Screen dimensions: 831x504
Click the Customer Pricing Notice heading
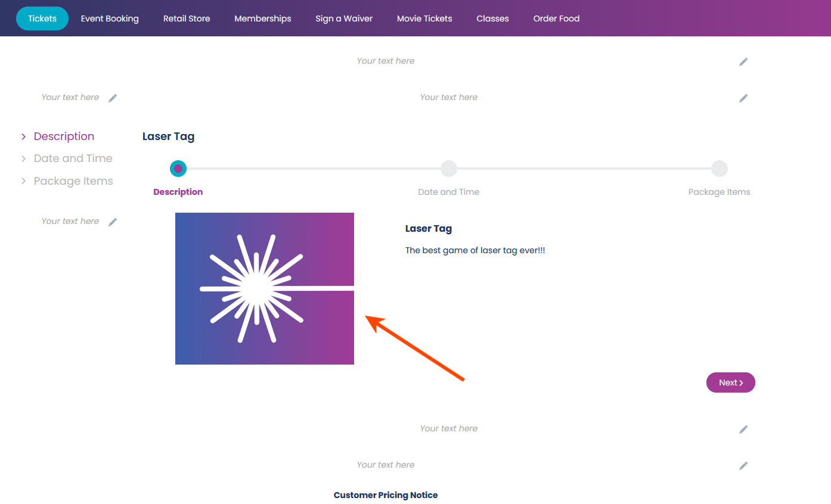386,495
